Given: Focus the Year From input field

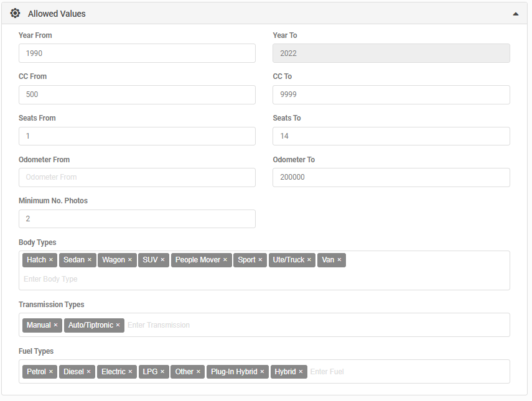Looking at the screenshot, I should coord(137,53).
